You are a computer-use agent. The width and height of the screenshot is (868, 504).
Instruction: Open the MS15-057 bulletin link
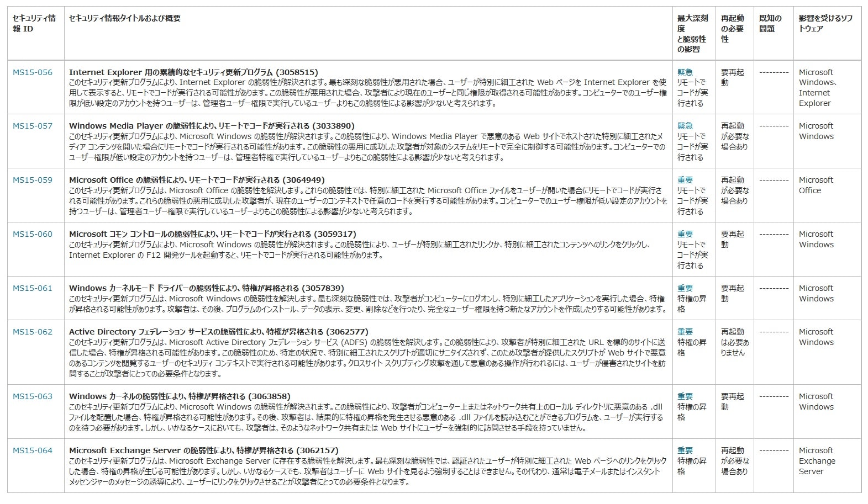click(33, 126)
